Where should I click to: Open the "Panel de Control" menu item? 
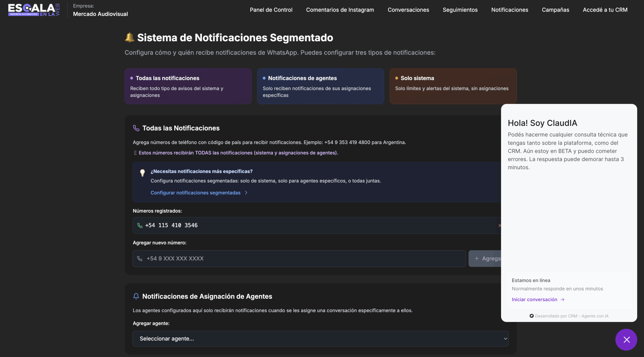271,10
